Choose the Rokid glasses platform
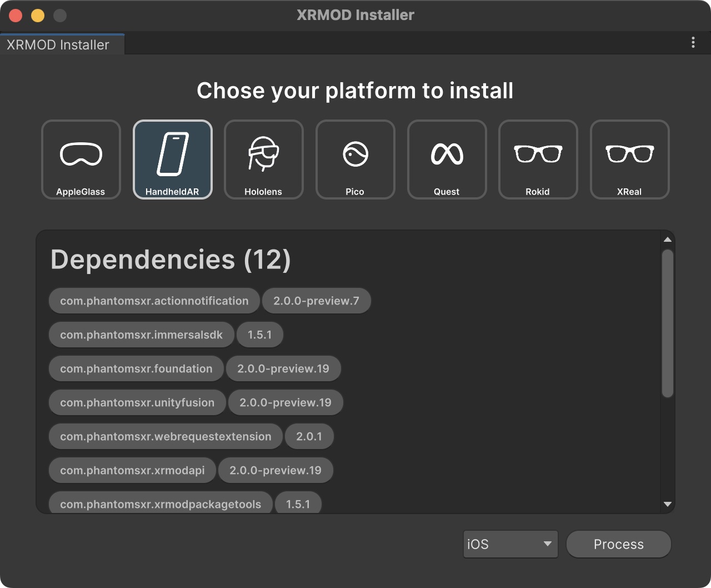The image size is (711, 588). pyautogui.click(x=538, y=160)
